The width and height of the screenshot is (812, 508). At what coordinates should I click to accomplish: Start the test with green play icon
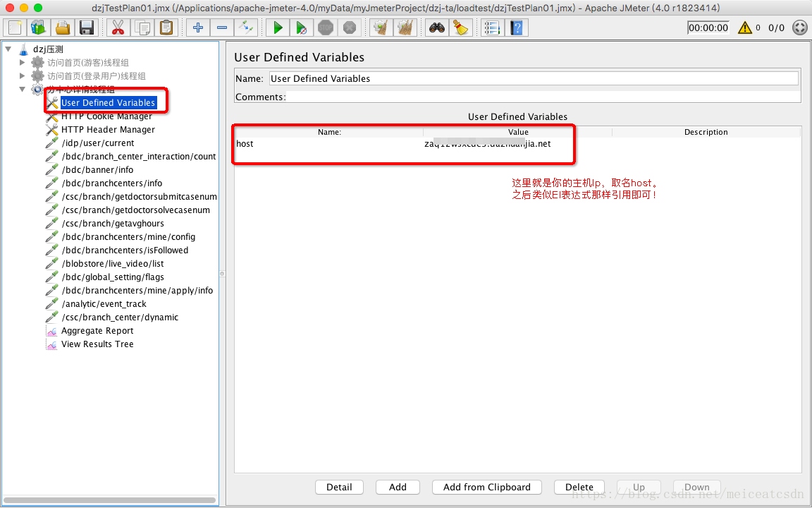[278, 28]
